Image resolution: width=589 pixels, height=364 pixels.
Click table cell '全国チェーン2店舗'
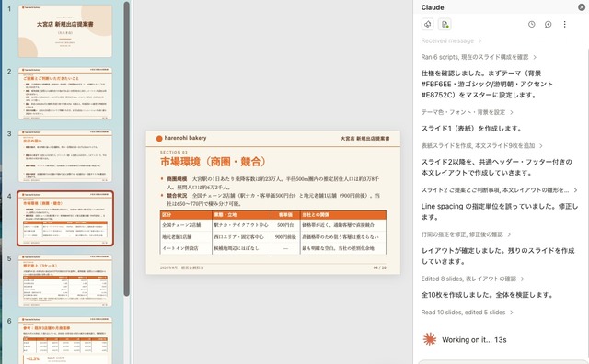(x=186, y=225)
